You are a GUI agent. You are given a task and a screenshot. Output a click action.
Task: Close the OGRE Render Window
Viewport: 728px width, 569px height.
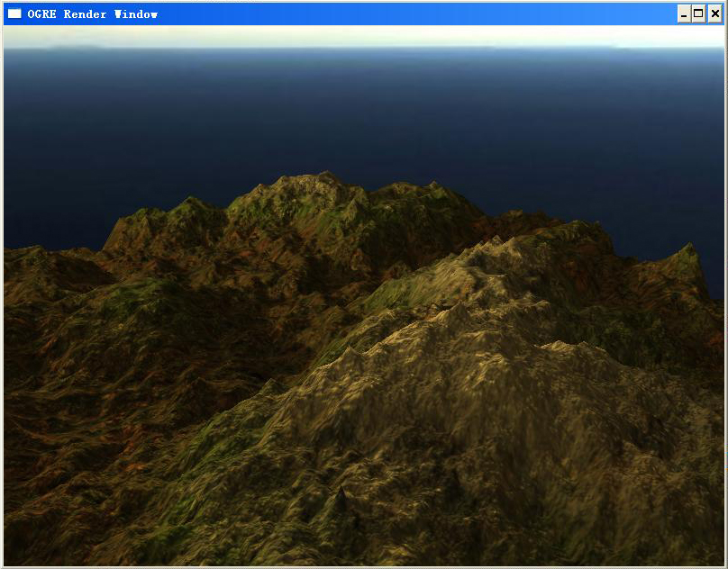[715, 14]
